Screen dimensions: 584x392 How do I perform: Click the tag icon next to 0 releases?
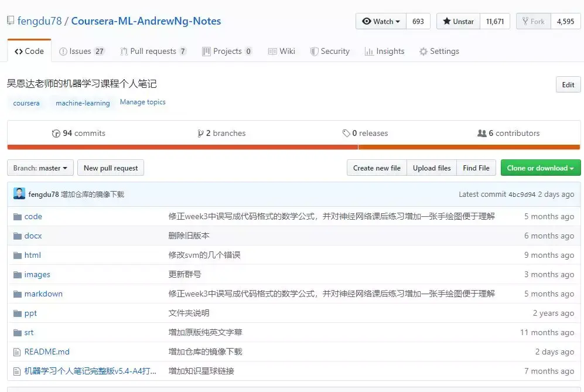pyautogui.click(x=346, y=133)
